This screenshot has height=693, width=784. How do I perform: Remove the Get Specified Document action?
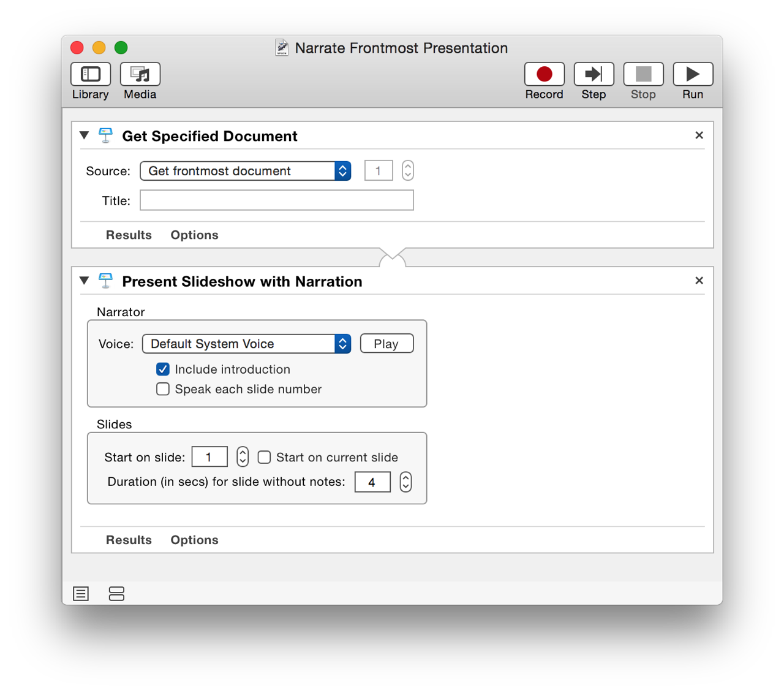(699, 135)
